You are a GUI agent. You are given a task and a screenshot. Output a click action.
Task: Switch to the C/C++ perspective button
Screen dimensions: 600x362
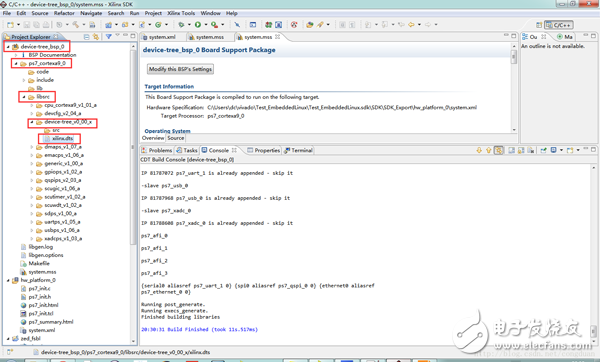pos(559,25)
